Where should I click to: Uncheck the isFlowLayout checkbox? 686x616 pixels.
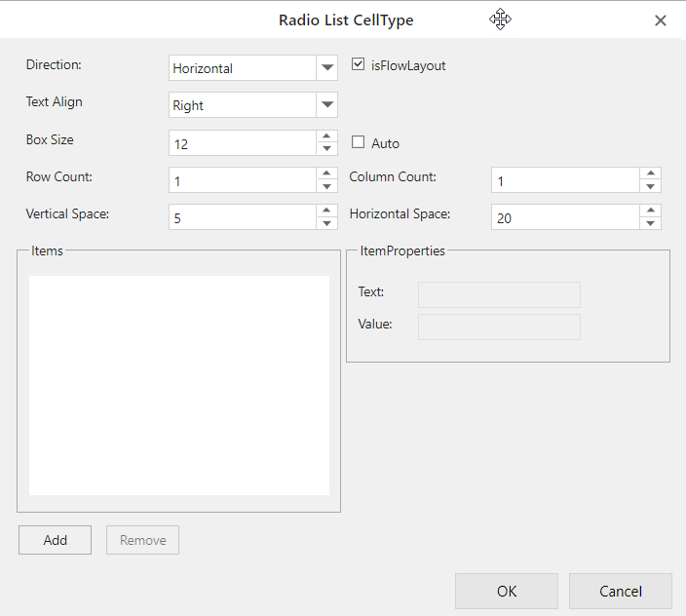358,65
